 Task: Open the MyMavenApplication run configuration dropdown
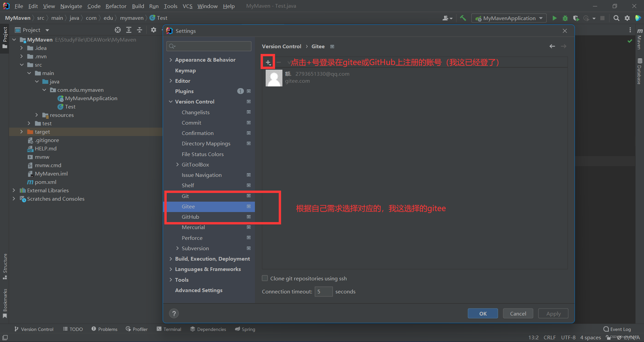click(509, 18)
